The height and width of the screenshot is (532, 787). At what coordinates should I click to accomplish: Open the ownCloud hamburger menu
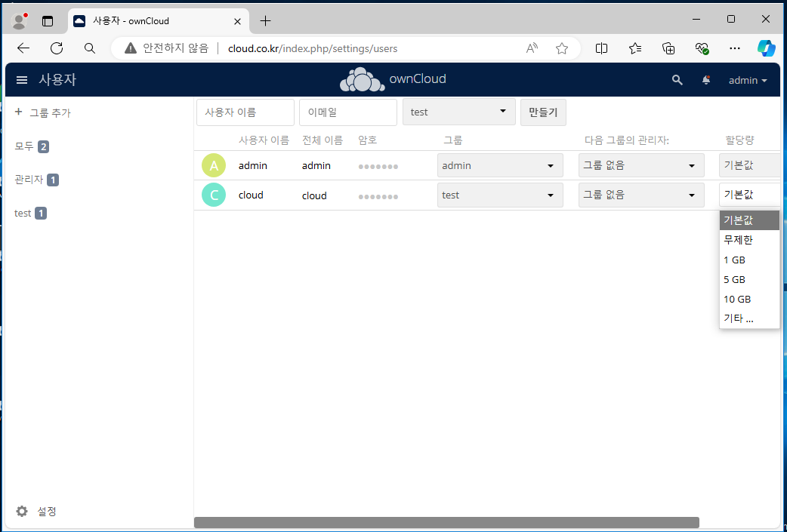(22, 80)
